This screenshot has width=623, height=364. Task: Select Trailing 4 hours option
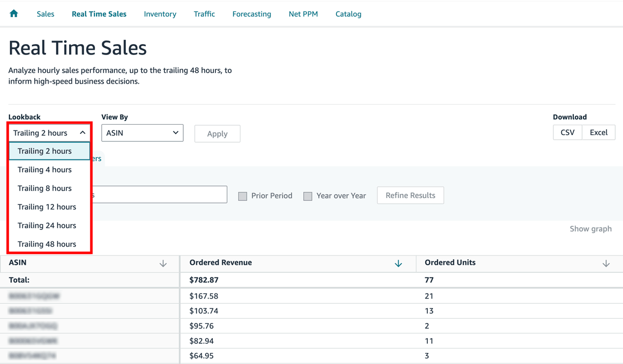point(49,170)
